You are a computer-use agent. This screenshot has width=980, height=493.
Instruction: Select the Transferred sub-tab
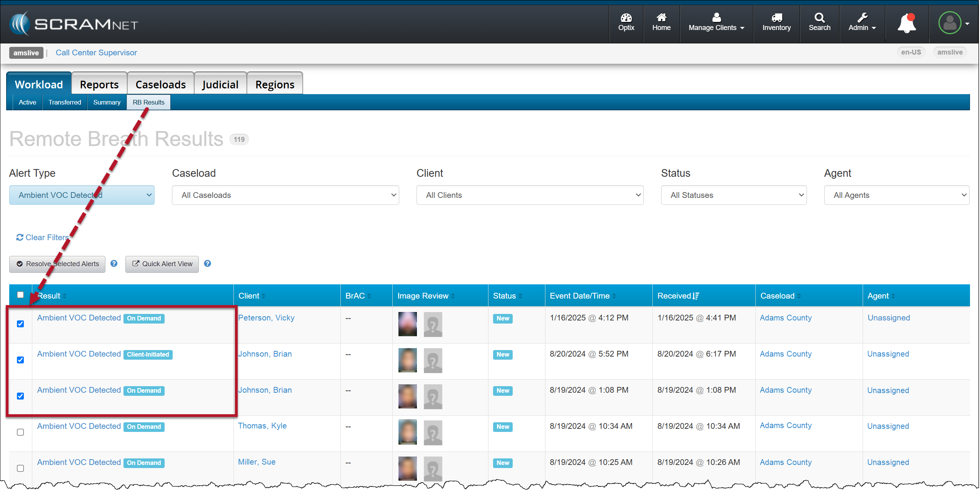click(x=65, y=102)
